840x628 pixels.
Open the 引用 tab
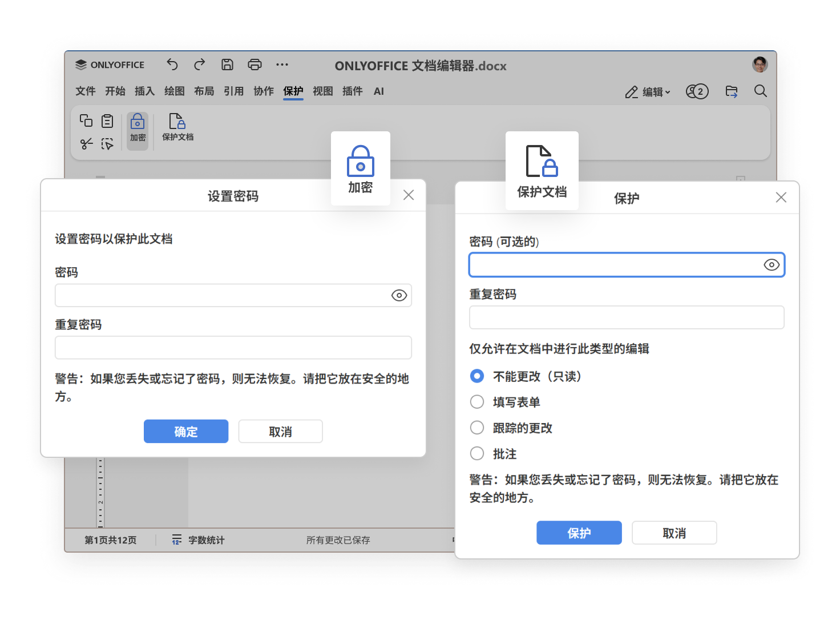point(234,91)
